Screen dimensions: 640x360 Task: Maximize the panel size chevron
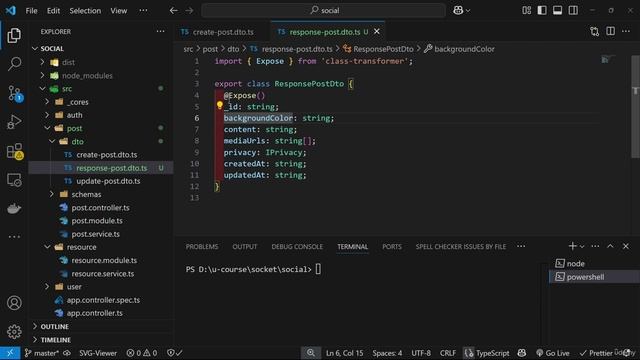point(610,246)
